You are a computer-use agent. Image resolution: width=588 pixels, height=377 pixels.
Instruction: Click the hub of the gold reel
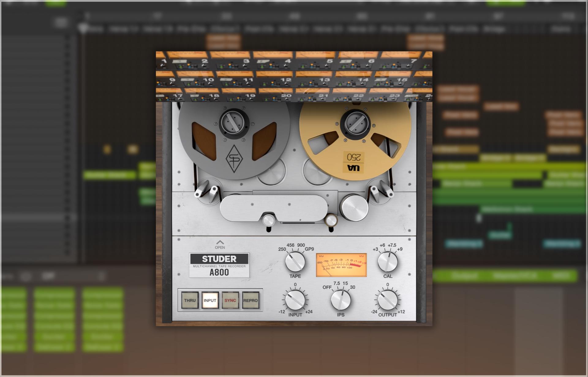pyautogui.click(x=355, y=123)
